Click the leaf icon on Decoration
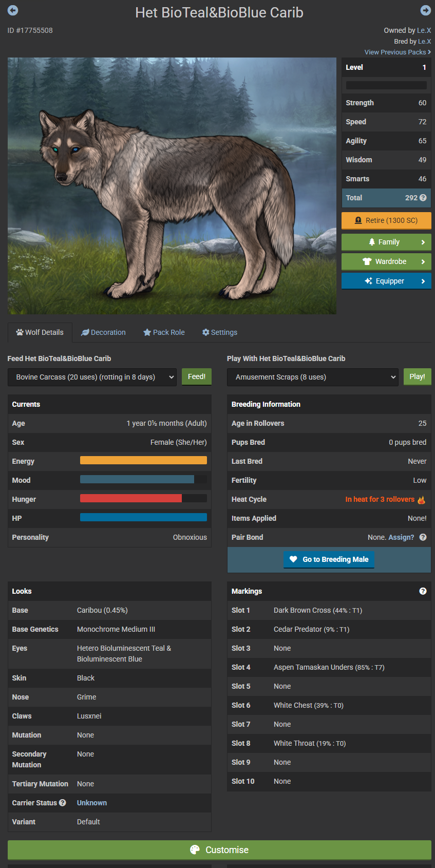The width and height of the screenshot is (435, 868). pyautogui.click(x=85, y=332)
